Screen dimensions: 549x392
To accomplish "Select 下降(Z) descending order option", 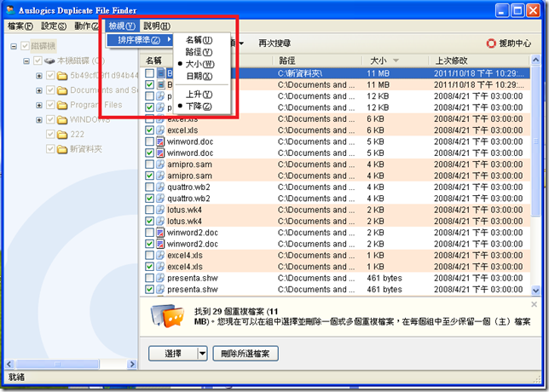I will click(202, 106).
